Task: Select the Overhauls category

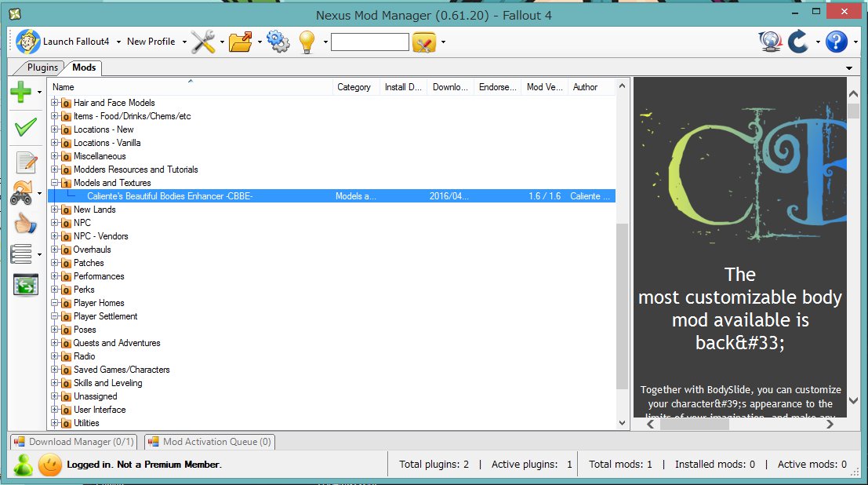Action: pos(92,250)
